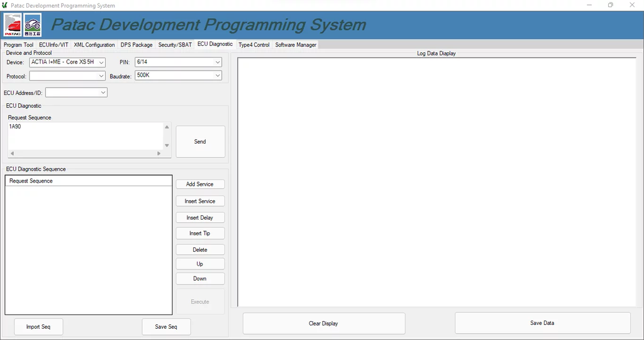Viewport: 644px width, 340px height.
Task: Click the Request Sequence text field
Action: 85,135
